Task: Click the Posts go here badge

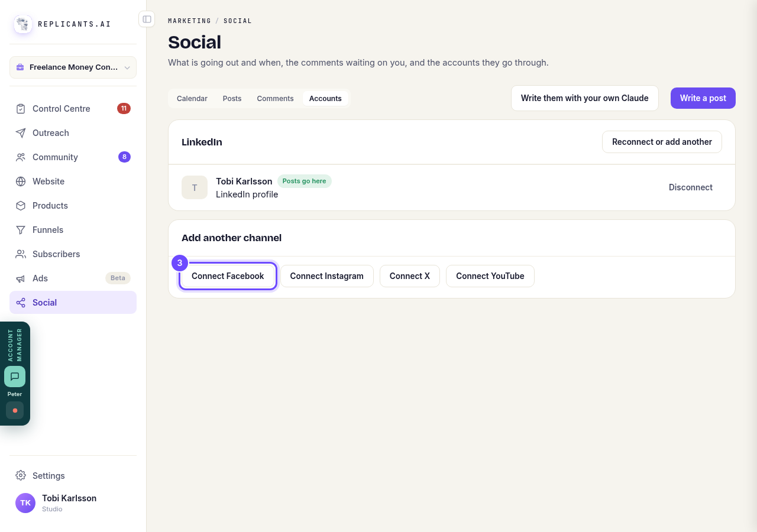Action: coord(305,181)
